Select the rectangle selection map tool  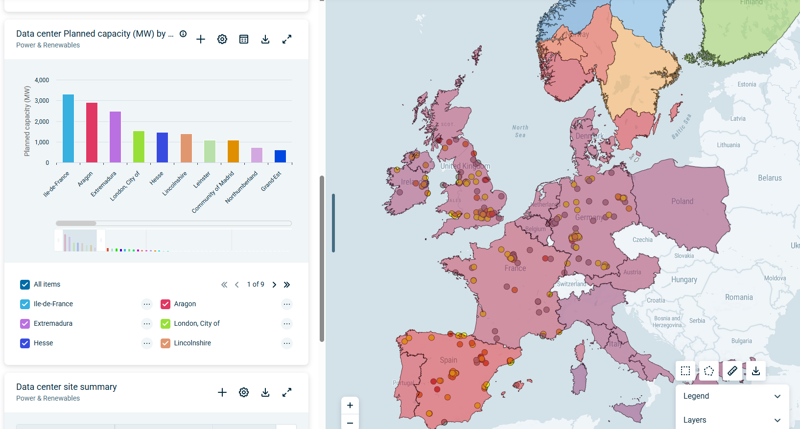pyautogui.click(x=685, y=371)
